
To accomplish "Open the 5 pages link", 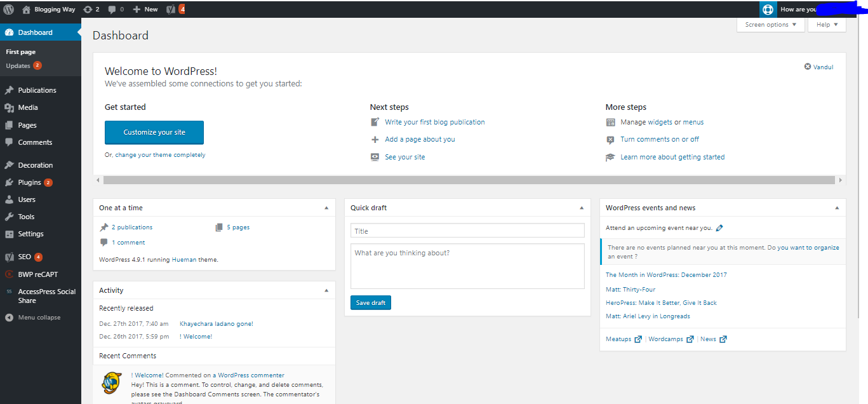I will click(238, 227).
